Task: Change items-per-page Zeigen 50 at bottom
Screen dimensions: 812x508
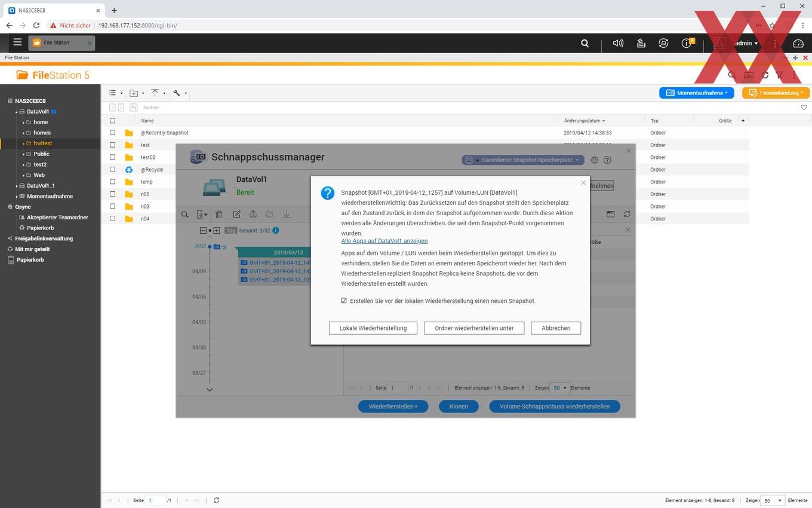Action: pos(773,500)
